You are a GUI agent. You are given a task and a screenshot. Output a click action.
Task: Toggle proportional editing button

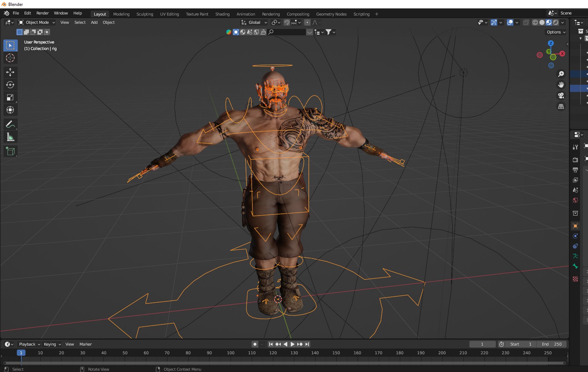[x=307, y=22]
